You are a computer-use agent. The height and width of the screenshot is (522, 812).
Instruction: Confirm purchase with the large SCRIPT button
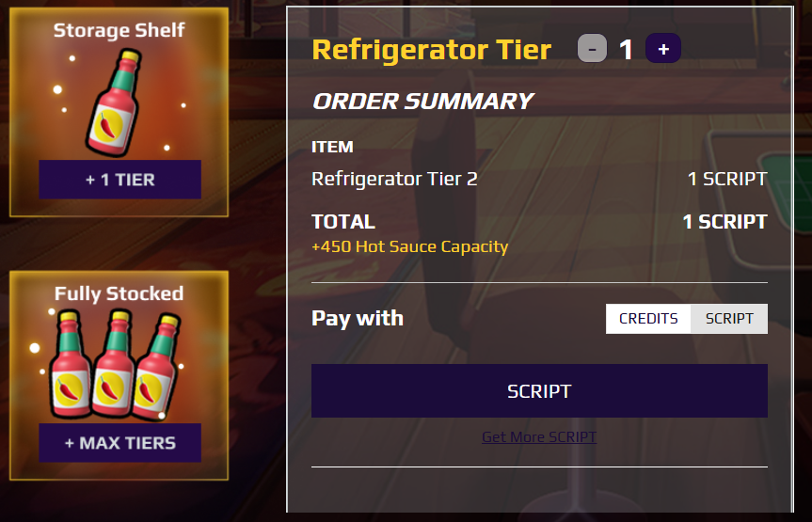click(539, 391)
